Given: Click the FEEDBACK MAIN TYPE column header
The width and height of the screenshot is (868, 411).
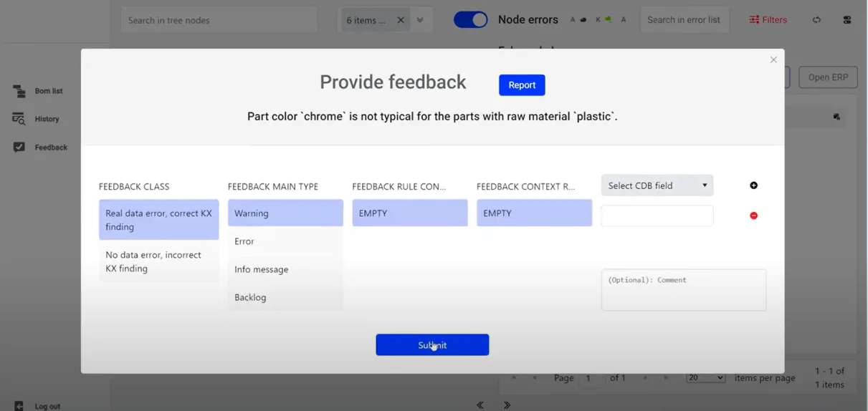Looking at the screenshot, I should (x=273, y=186).
